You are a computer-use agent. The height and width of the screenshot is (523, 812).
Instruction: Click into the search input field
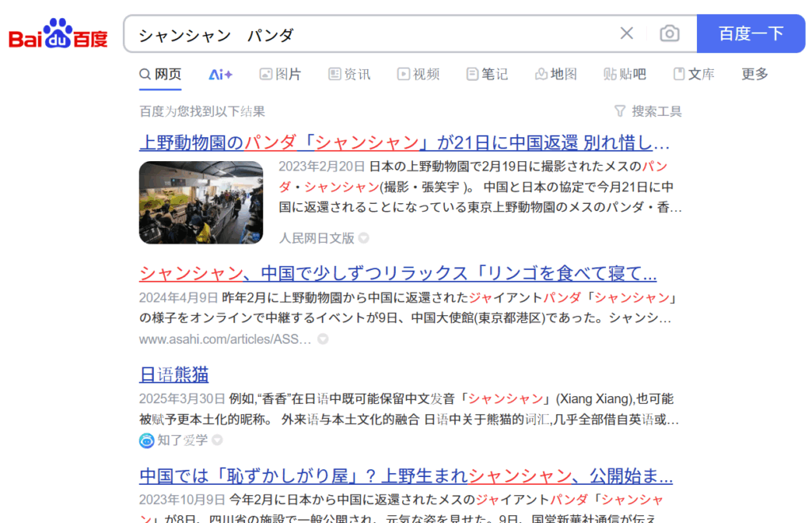[373, 34]
